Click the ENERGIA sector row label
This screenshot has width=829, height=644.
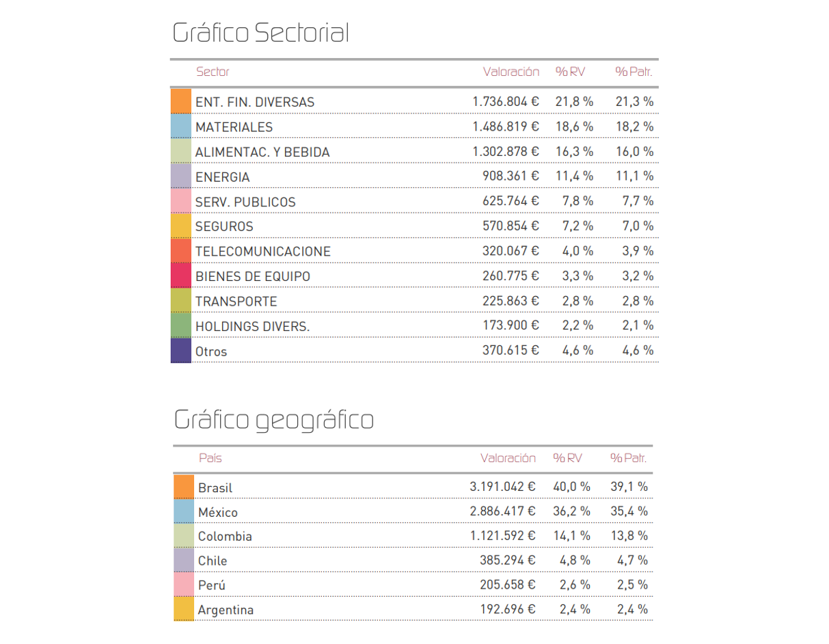click(223, 177)
